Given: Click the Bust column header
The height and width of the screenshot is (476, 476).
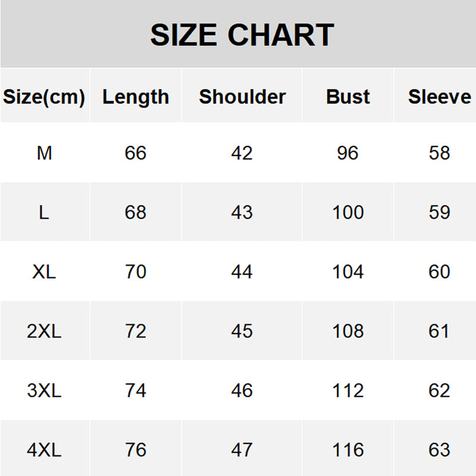Looking at the screenshot, I should 348,97.
